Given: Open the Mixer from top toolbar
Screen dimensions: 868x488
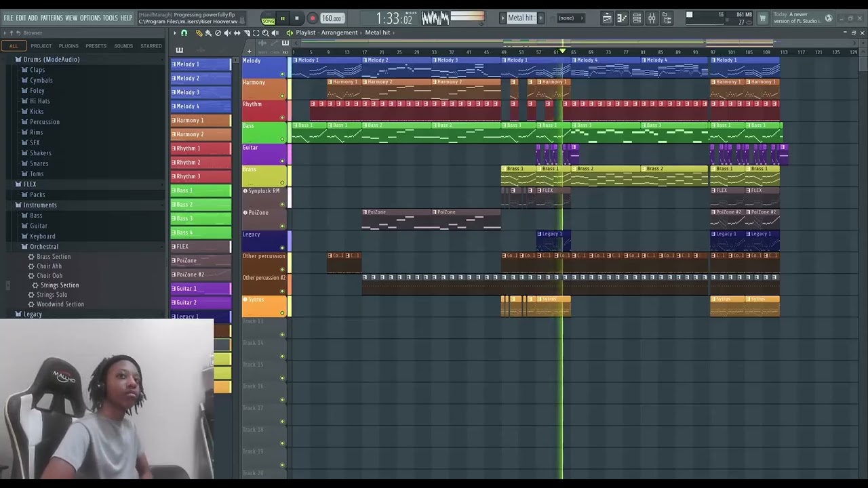Looking at the screenshot, I should click(652, 18).
